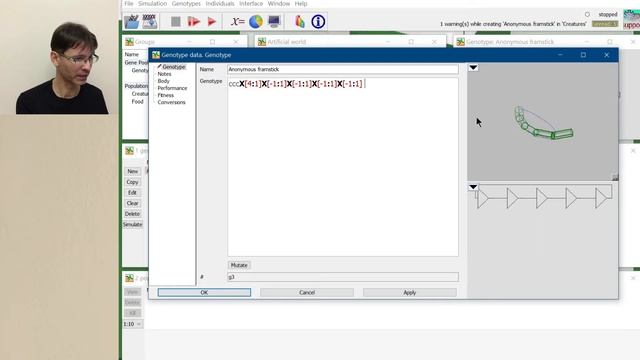Select Conversions in the dialog tree
This screenshot has height=360, width=640.
[x=171, y=102]
